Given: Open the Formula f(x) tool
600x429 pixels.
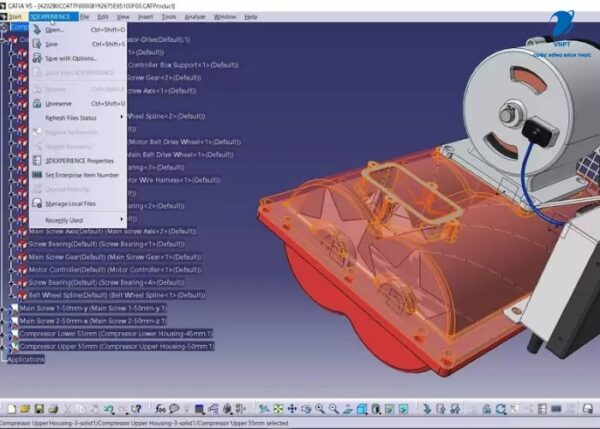Looking at the screenshot, I should coord(160,409).
